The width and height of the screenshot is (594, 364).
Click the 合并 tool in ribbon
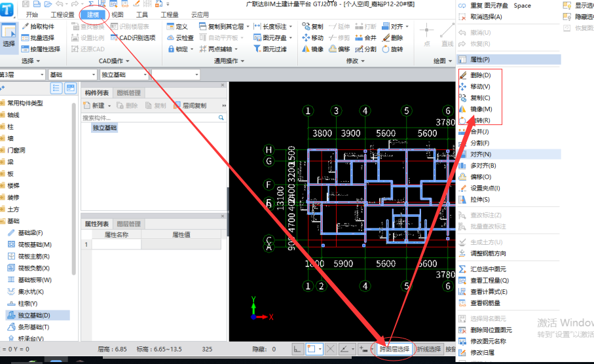[x=366, y=38]
